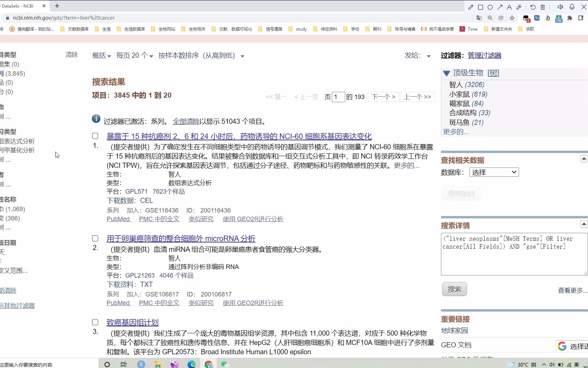Click the side panel icon in Chrome toolbar

[x=581, y=18]
